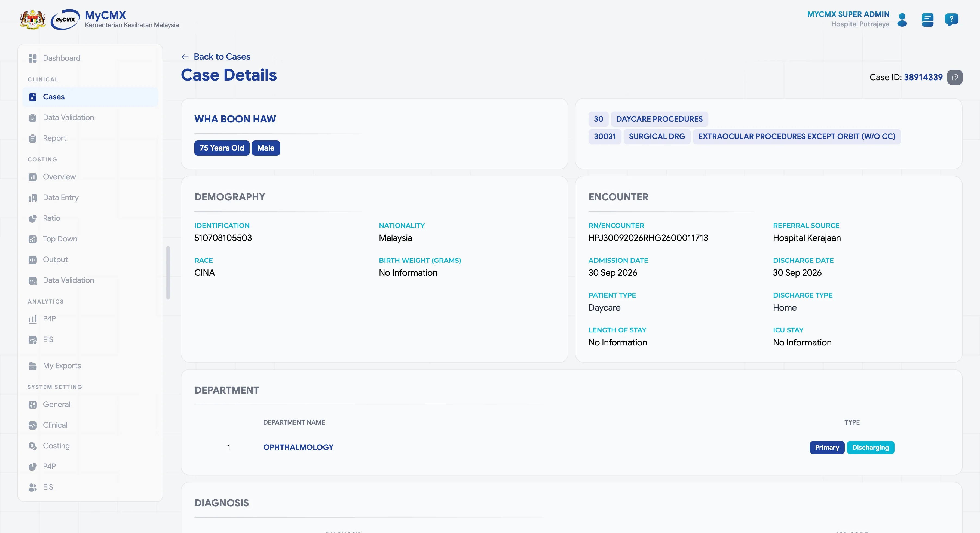Image resolution: width=980 pixels, height=533 pixels.
Task: Open the chat messages icon in header
Action: pyautogui.click(x=927, y=20)
